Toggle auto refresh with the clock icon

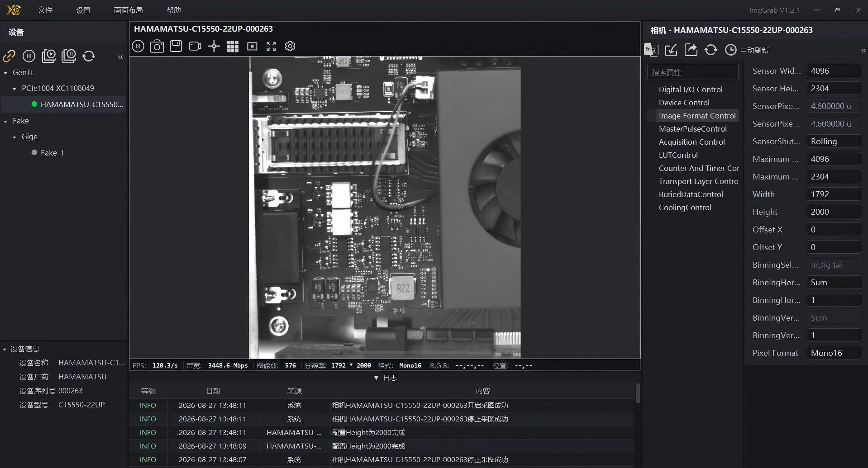[731, 50]
